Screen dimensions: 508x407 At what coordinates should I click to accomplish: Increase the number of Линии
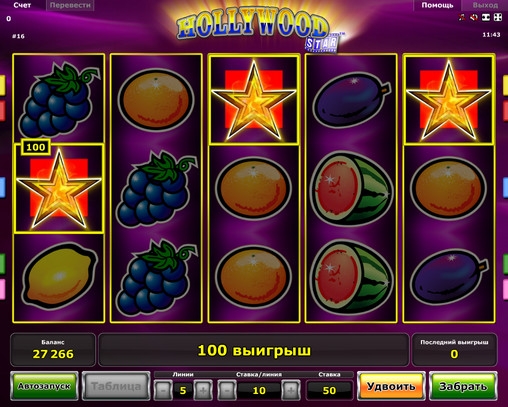[203, 390]
